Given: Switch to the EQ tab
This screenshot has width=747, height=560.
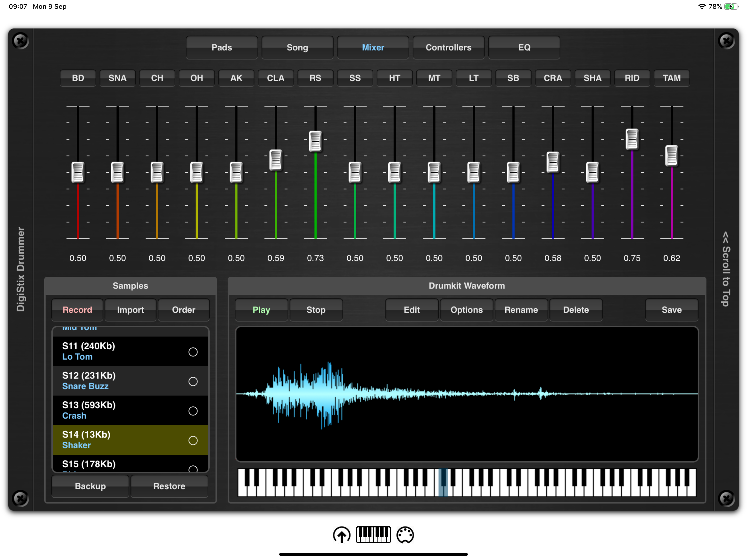Looking at the screenshot, I should coord(524,47).
